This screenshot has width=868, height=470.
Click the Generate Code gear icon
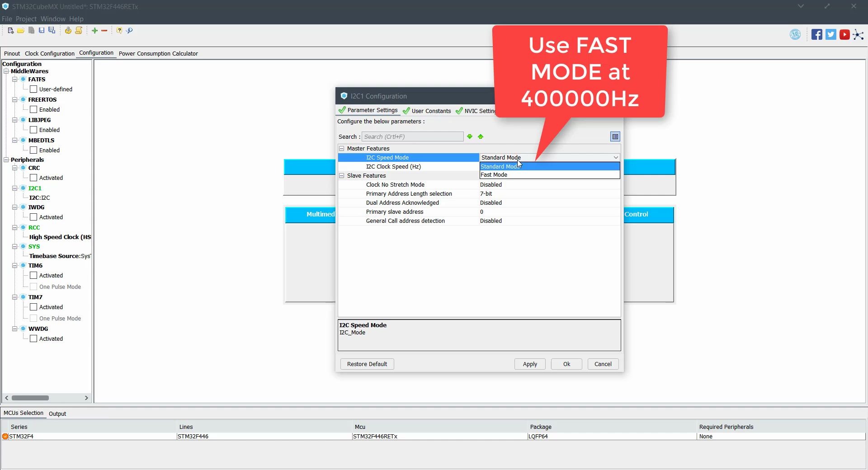pos(68,30)
